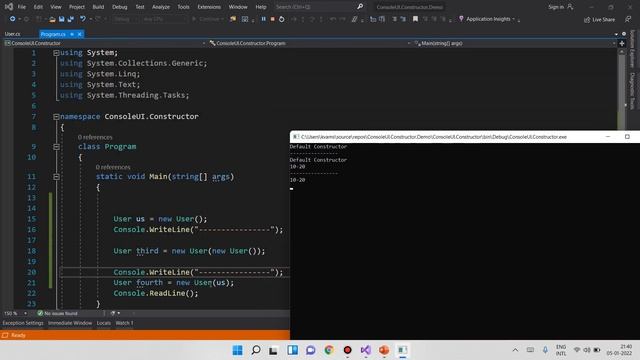
Task: Click '0 references' above Main method
Action: [113, 167]
